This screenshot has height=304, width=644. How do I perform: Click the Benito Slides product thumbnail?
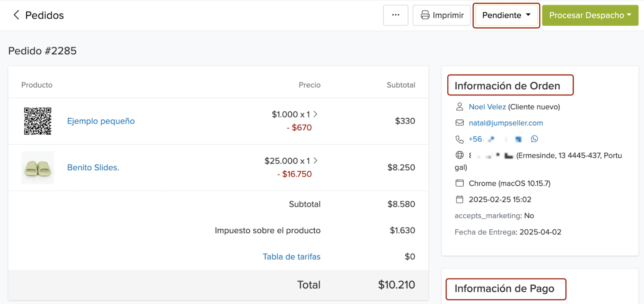click(x=38, y=168)
